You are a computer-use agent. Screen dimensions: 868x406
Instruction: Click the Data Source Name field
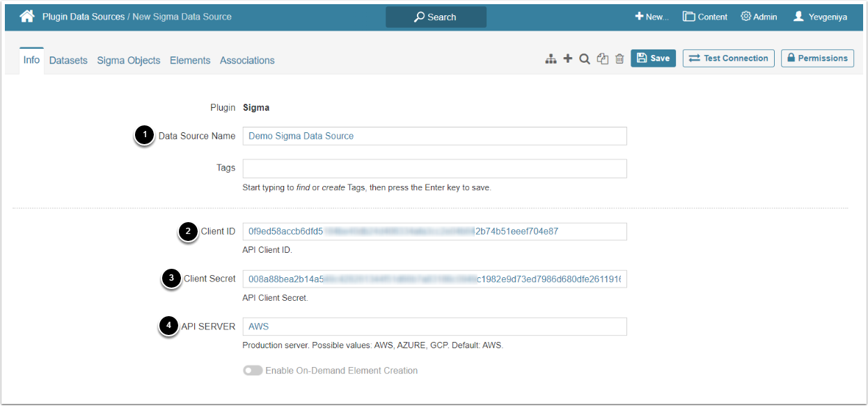coord(434,136)
